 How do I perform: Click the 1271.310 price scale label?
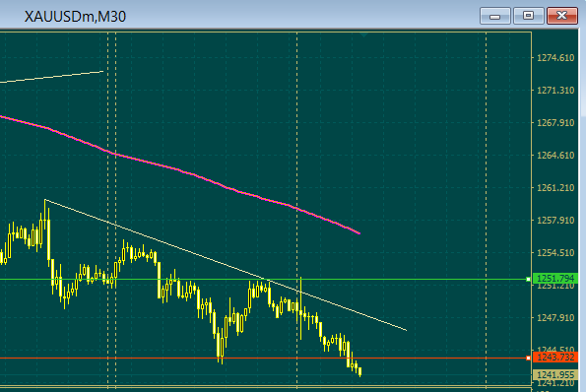point(555,91)
